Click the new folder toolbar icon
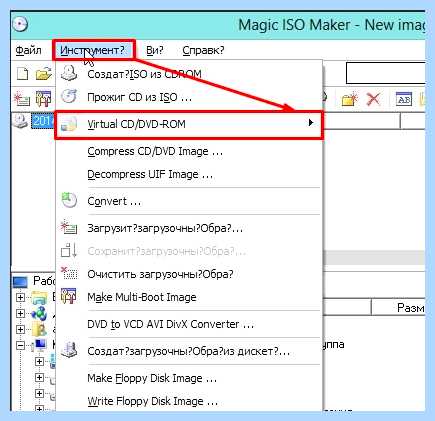Viewport: 435px width, 421px height. pyautogui.click(x=350, y=99)
